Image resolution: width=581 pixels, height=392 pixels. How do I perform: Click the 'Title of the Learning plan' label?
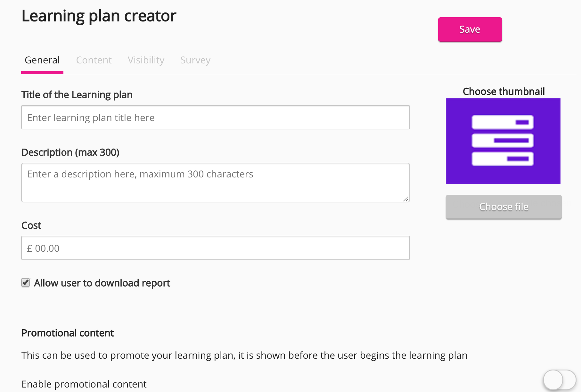click(77, 95)
